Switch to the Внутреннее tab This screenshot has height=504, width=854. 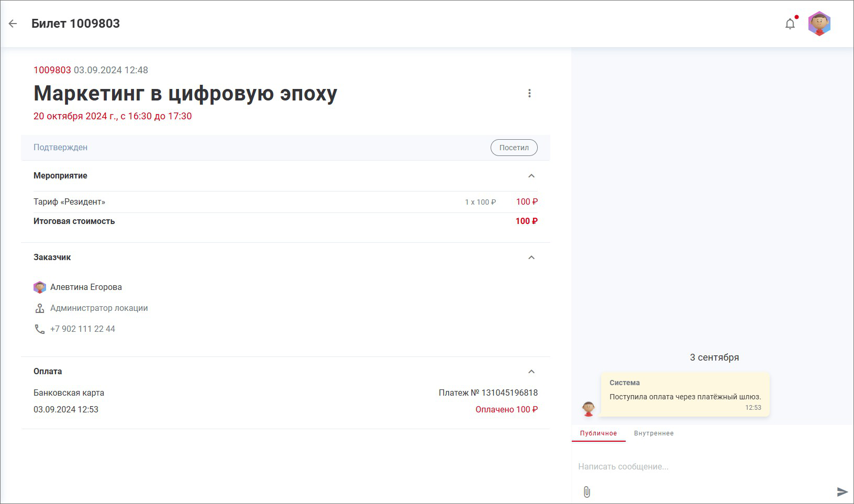(653, 433)
